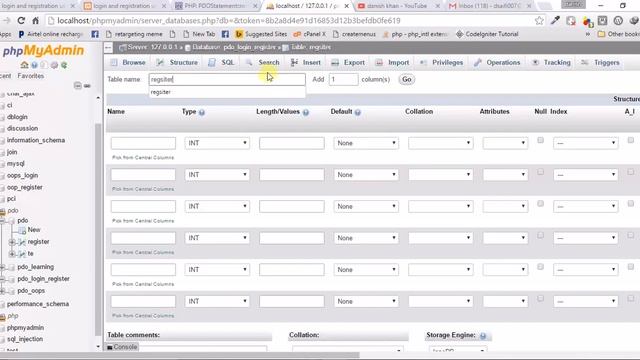Click the Storage Engine help icon
The width and height of the screenshot is (640, 360).
point(483,336)
